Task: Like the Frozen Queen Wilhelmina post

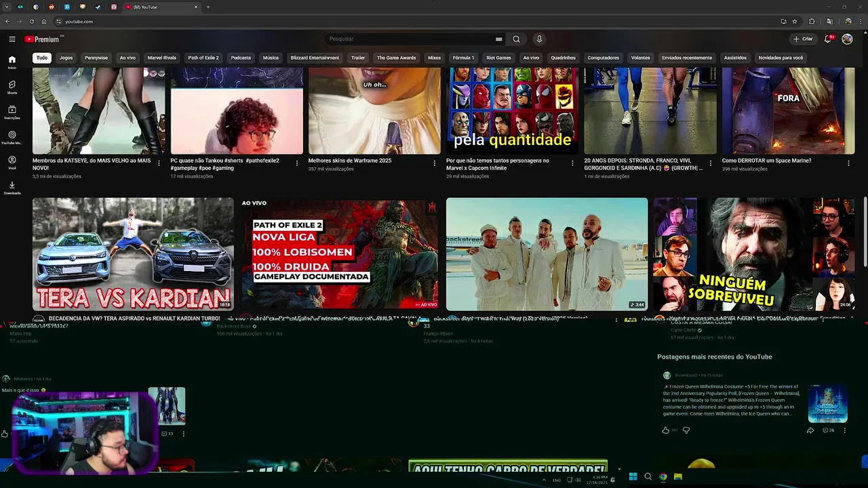Action: click(x=665, y=430)
